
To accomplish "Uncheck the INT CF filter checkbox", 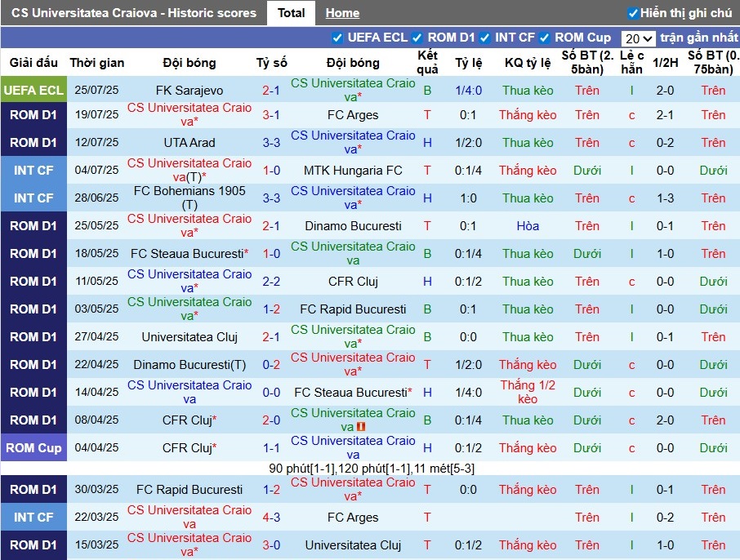I will click(x=485, y=38).
